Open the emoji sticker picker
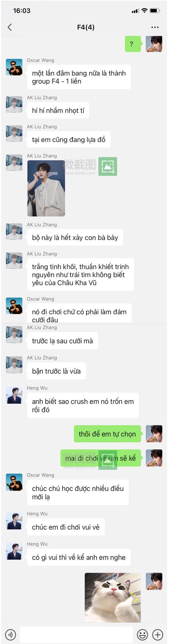This screenshot has width=169, height=644. 143,635
